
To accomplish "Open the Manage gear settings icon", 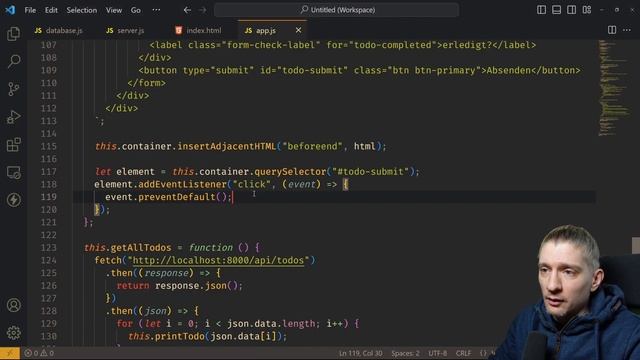I will click(13, 333).
